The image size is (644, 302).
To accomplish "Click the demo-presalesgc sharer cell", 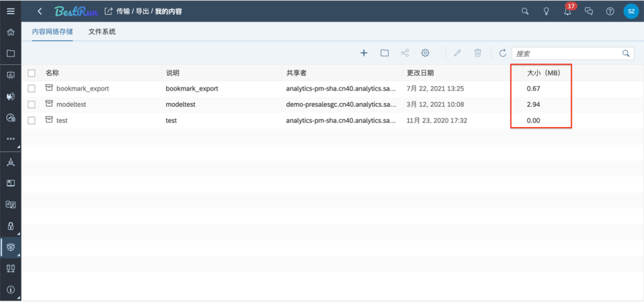I will pos(341,104).
